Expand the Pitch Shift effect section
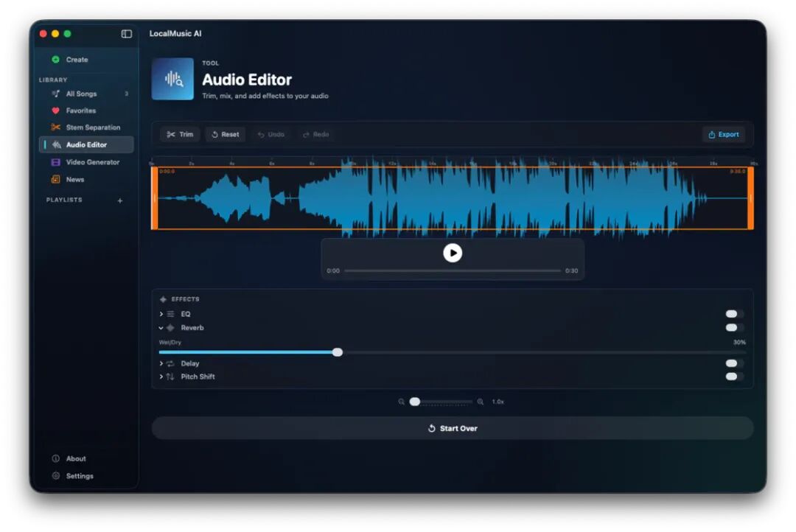This screenshot has width=796, height=532. [161, 377]
